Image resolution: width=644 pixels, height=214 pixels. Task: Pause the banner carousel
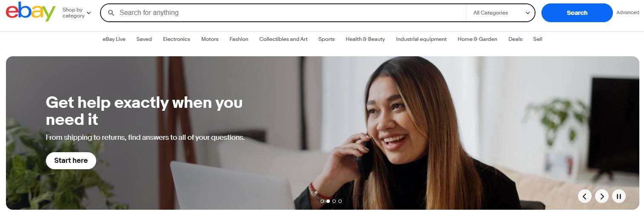click(619, 196)
